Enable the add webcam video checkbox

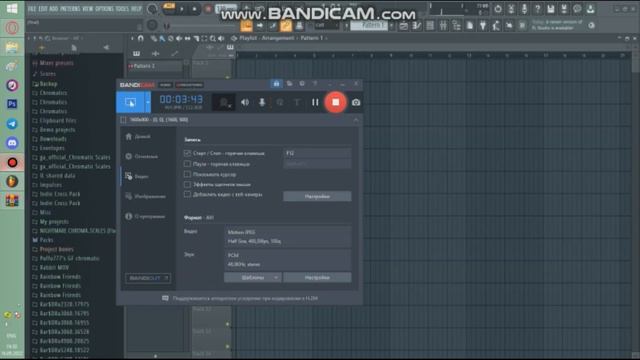187,194
